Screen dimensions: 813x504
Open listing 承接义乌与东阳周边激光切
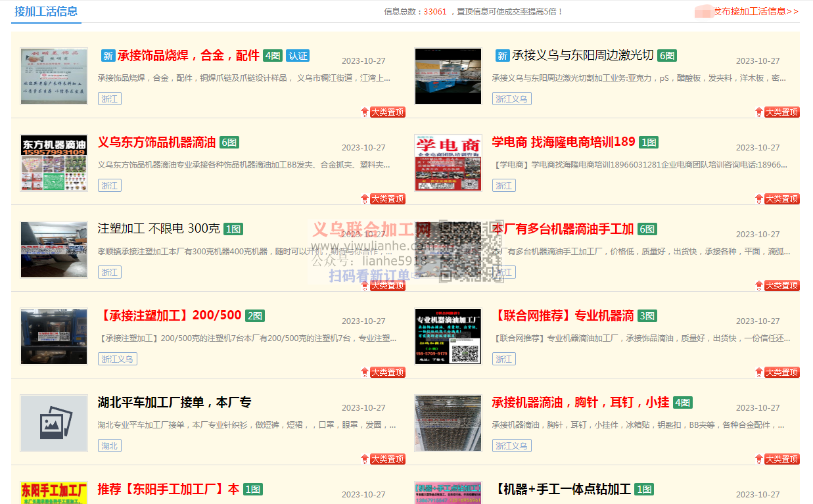coord(582,56)
